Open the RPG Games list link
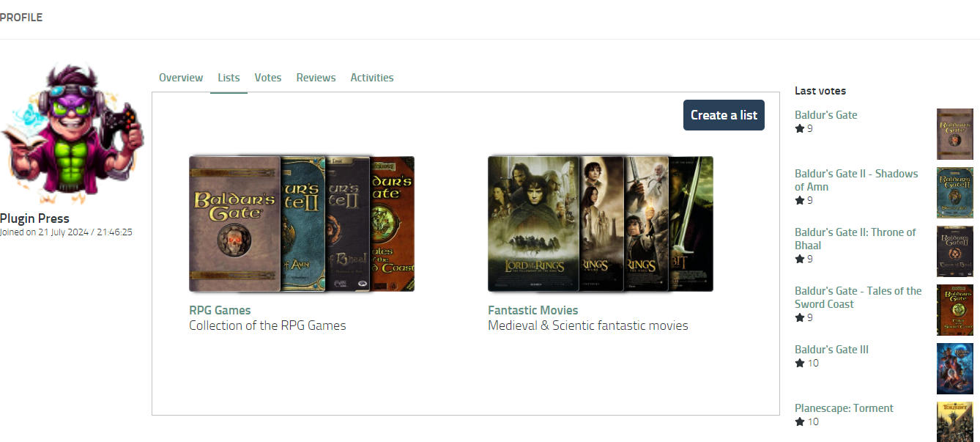980x442 pixels. (x=220, y=310)
